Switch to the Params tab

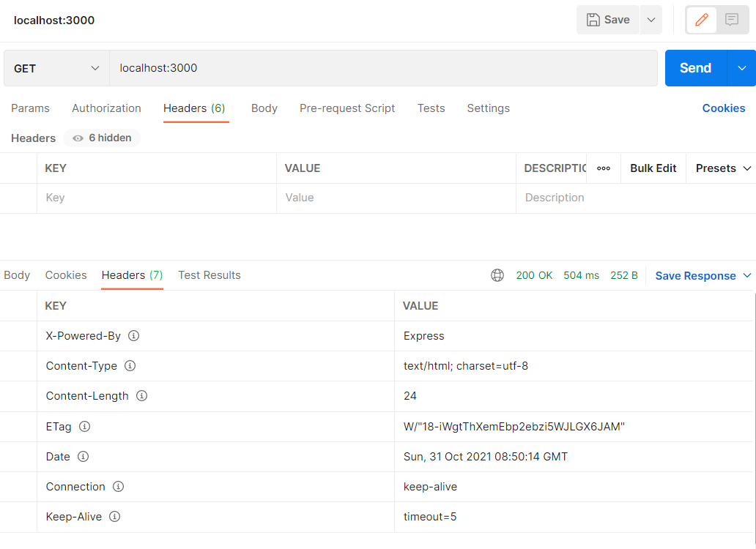pyautogui.click(x=30, y=108)
